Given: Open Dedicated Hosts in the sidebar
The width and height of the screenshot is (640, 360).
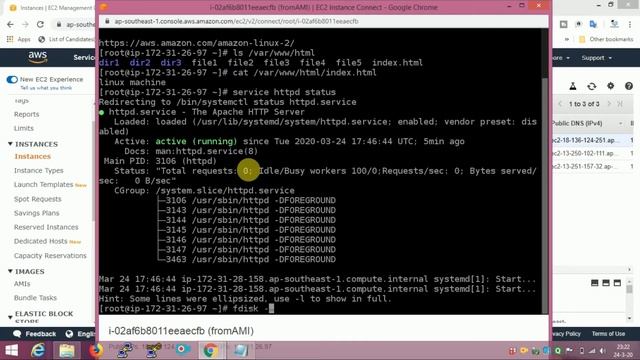Looking at the screenshot, I should point(41,241).
